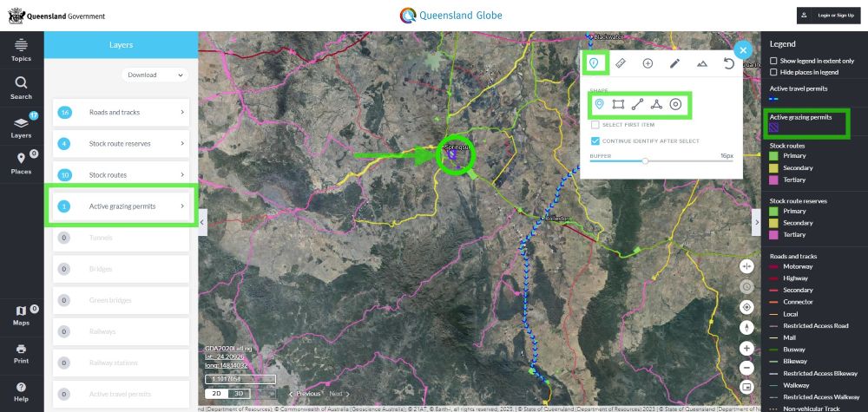Click the map scale input box
This screenshot has width=868, height=412.
tap(240, 379)
